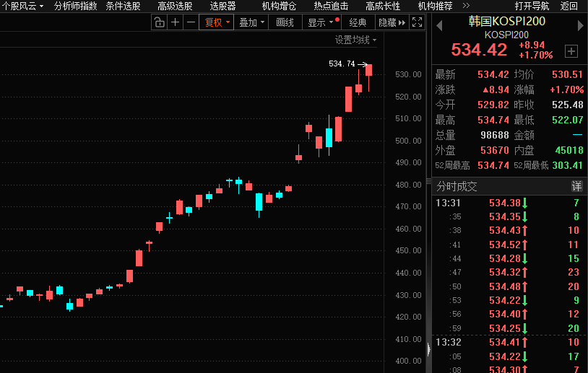
Task: Open the 复权 dropdown
Action: 217,22
